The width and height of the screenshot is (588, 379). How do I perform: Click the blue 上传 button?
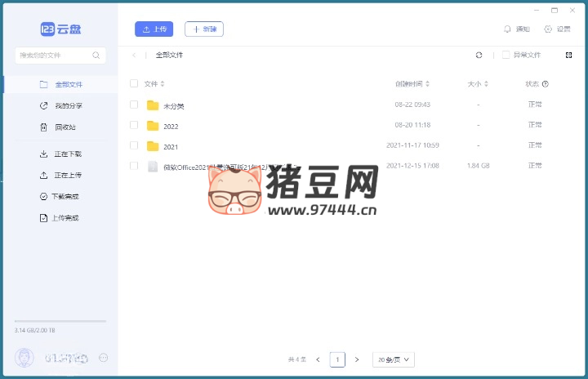coord(154,29)
